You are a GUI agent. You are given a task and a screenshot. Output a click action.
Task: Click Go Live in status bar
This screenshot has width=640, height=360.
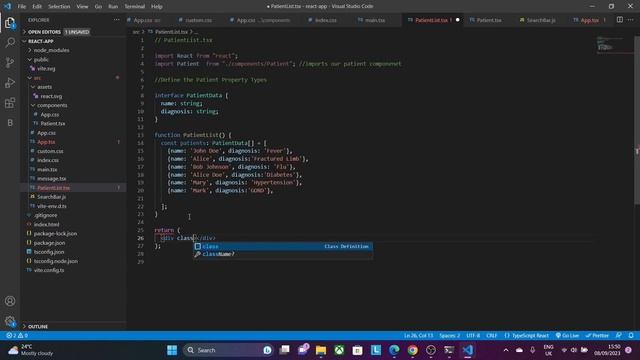coord(567,336)
